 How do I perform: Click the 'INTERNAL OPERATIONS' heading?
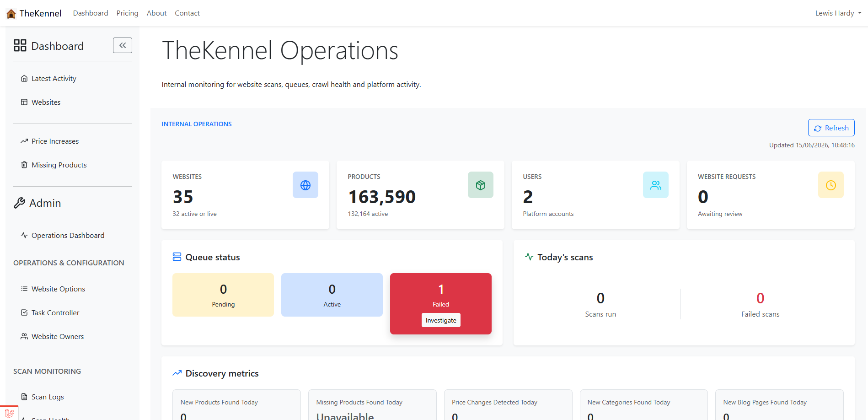coord(197,124)
